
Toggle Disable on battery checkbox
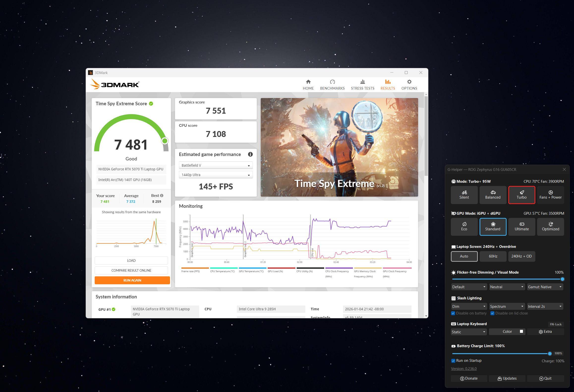[453, 313]
